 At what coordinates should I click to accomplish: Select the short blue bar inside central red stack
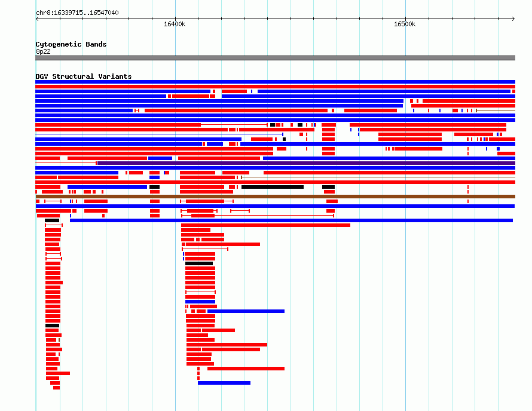coord(200,302)
